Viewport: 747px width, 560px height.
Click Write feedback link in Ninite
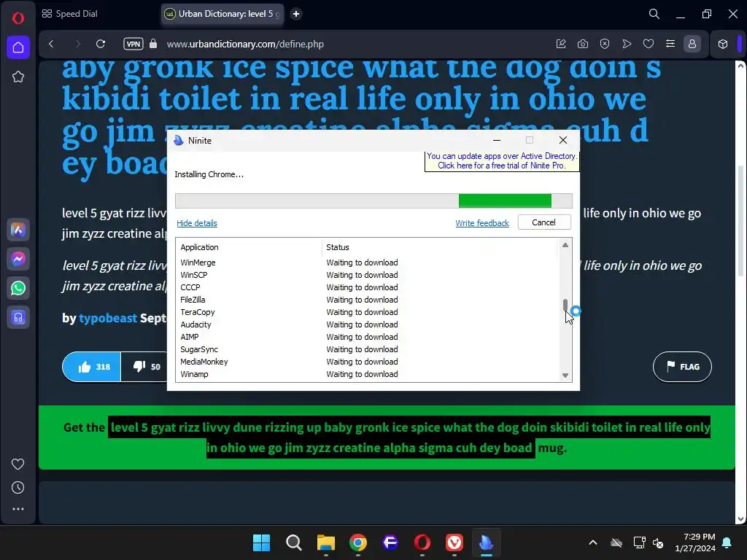point(482,223)
